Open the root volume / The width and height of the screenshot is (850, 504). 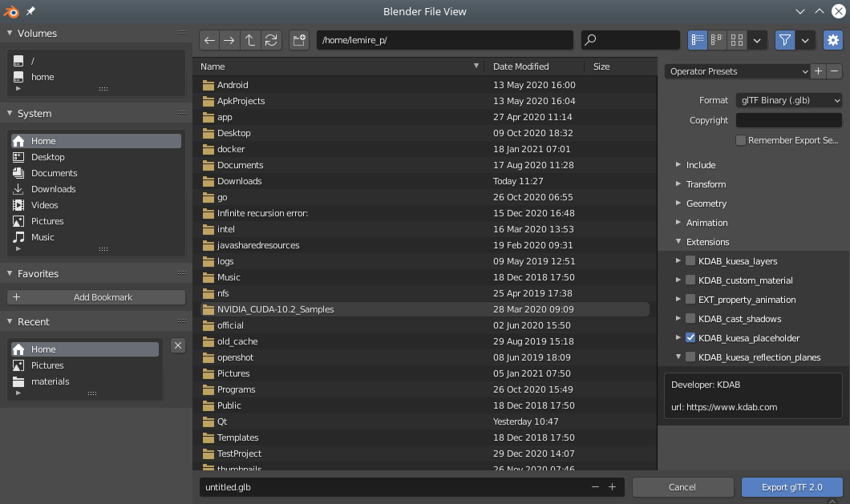coord(96,61)
